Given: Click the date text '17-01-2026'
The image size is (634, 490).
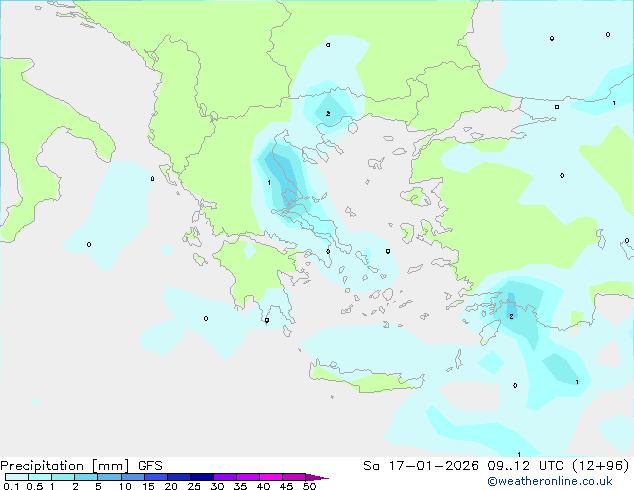Looking at the screenshot, I should [433, 466].
